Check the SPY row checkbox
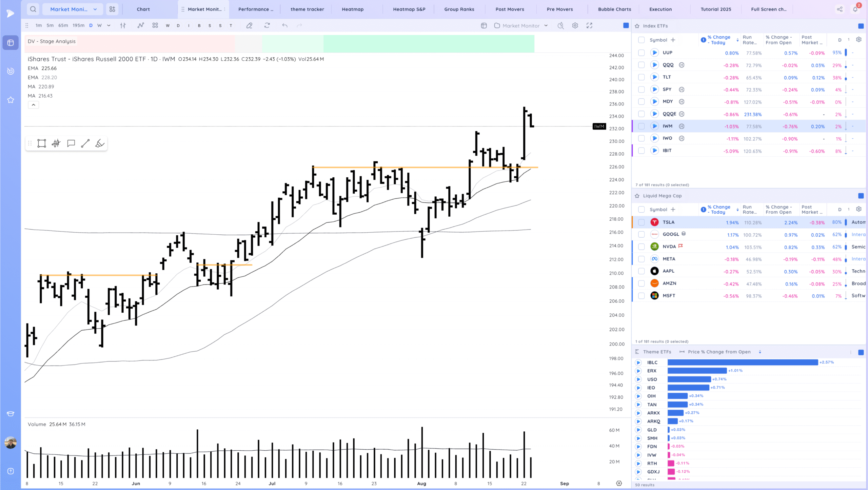Screen dimensions: 868x490 pos(641,90)
